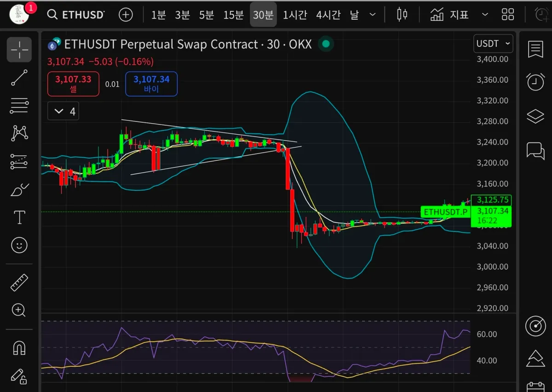Select the 30분 timeframe

tap(263, 15)
